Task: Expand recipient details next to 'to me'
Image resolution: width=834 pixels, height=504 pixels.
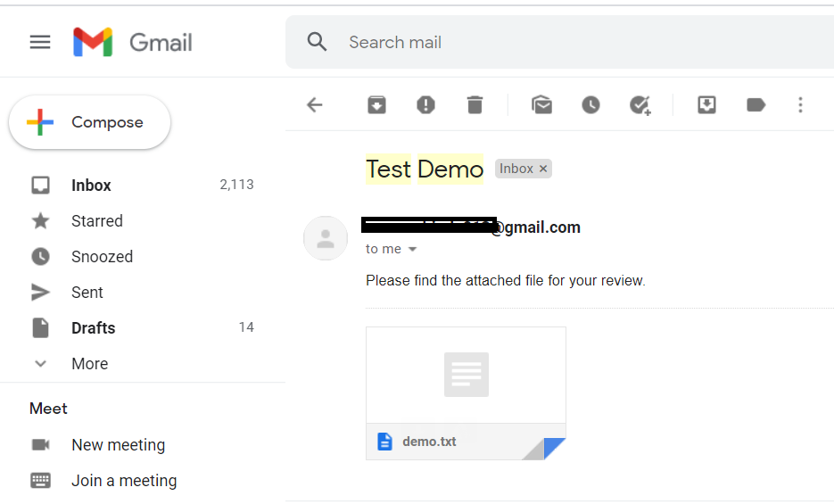Action: pyautogui.click(x=412, y=250)
